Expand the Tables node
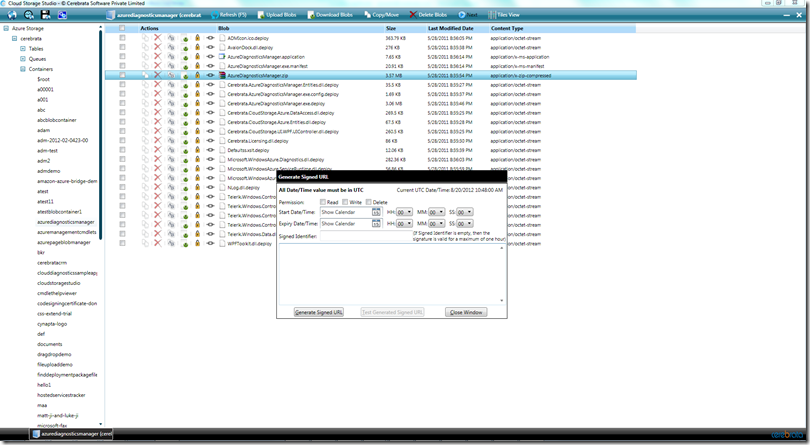Image resolution: width=810 pixels, height=445 pixels. [x=23, y=49]
